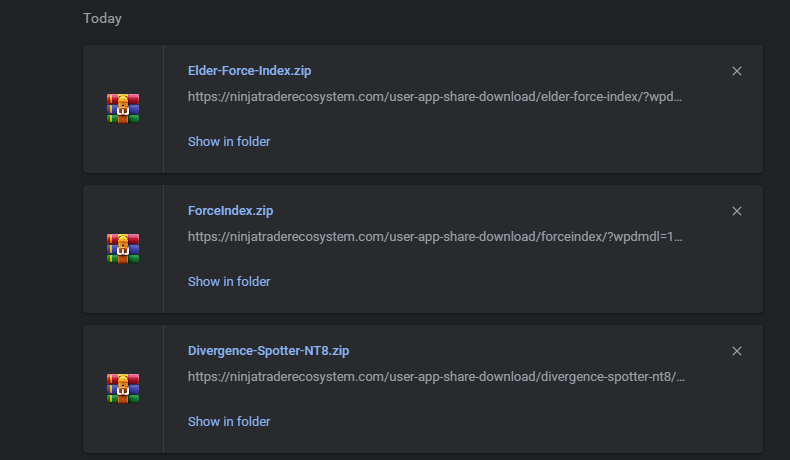Show Divergence-Spotter-NT8.zip in folder
Image resolution: width=790 pixels, height=460 pixels.
(229, 422)
